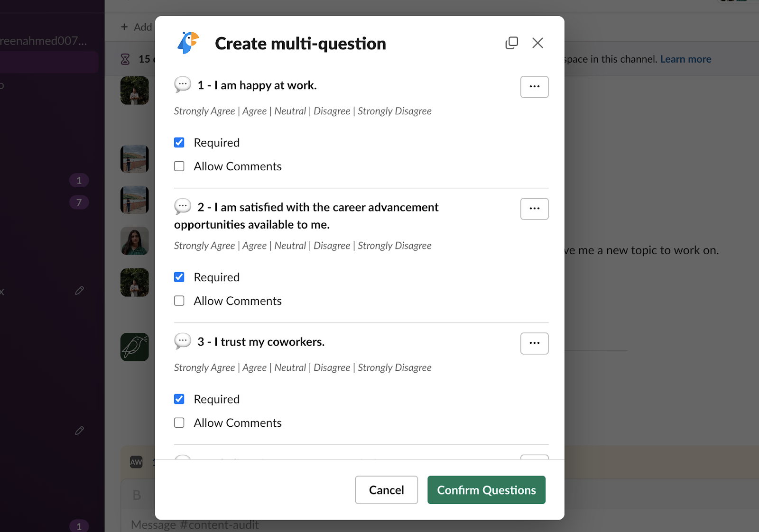Open options menu for question 3

535,343
